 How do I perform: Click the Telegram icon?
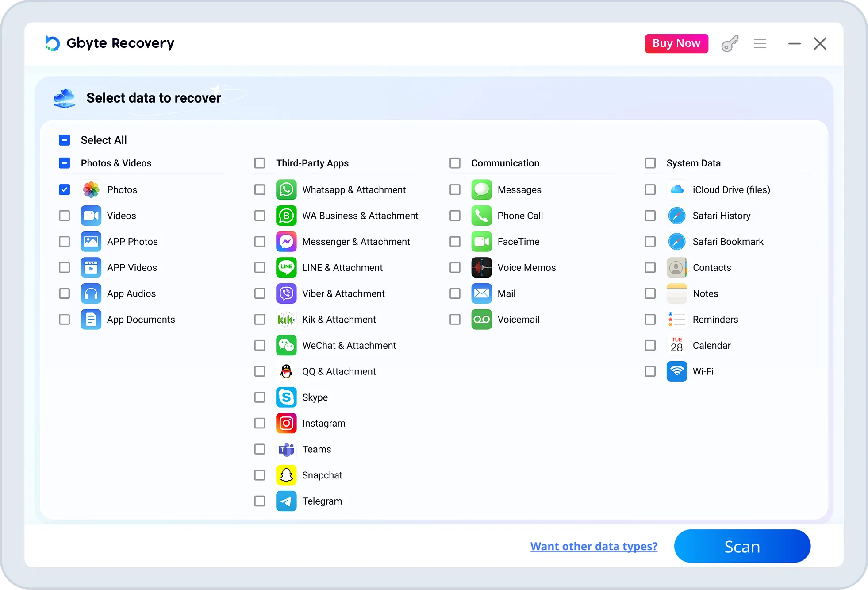286,501
